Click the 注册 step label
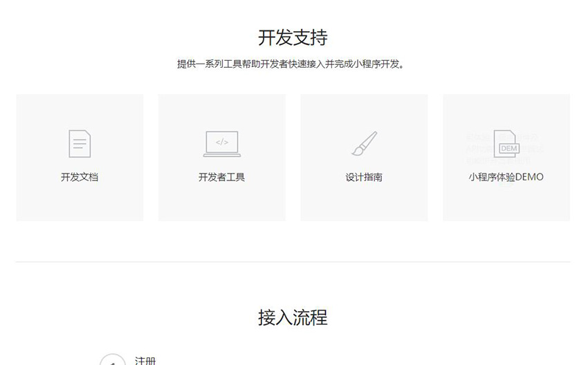 [x=145, y=360]
